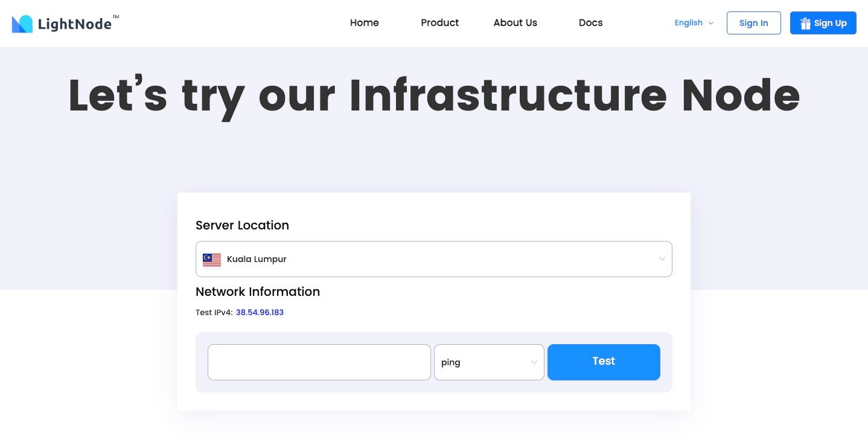
Task: Click the IP address link 38.54.96.183
Action: point(260,312)
